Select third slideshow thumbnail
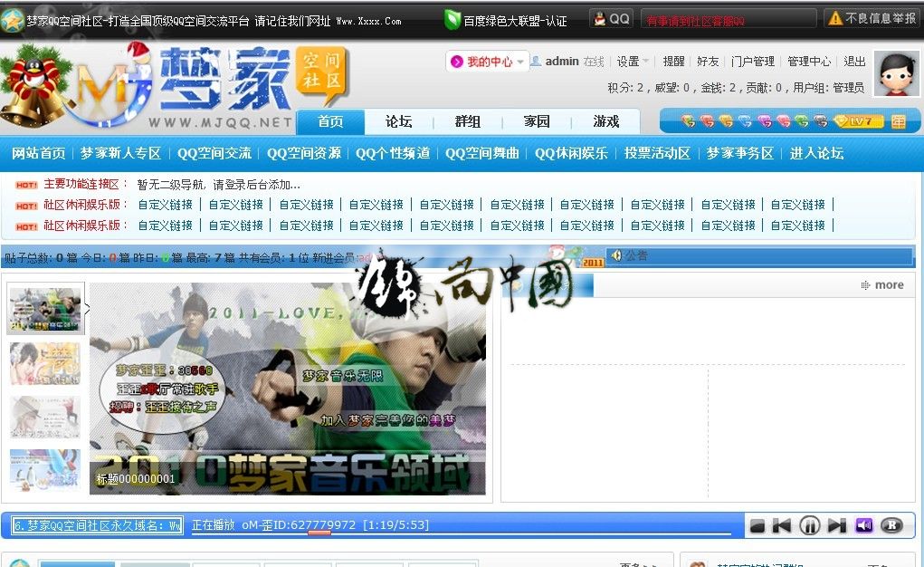924x567 pixels. (x=45, y=417)
